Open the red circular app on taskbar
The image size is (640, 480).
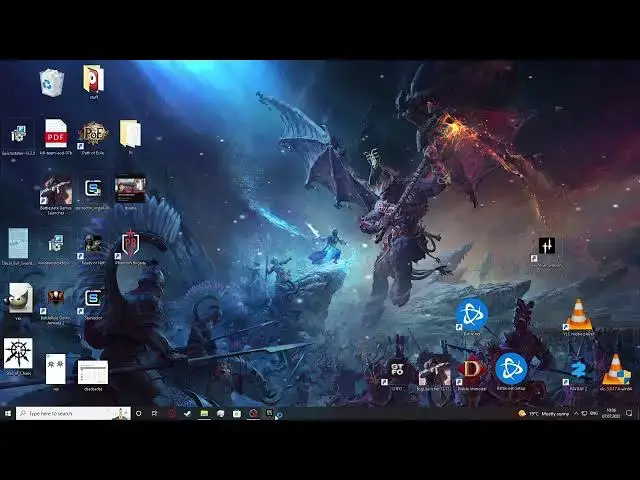coord(172,413)
